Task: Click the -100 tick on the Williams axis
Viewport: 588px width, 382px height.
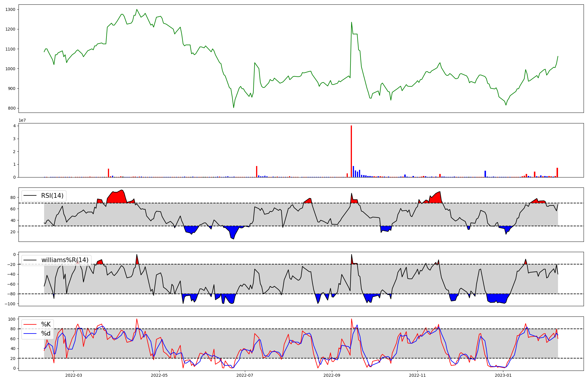Action: (x=10, y=304)
